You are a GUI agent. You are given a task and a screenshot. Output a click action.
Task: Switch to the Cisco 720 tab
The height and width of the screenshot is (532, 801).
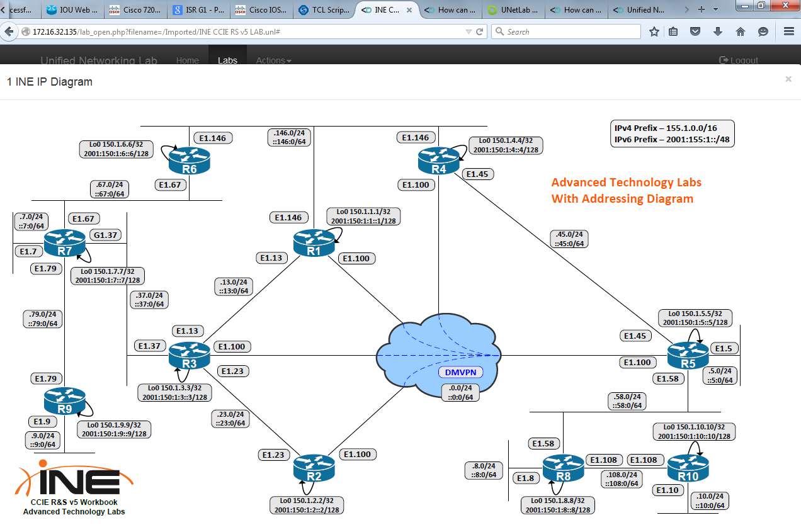[135, 10]
